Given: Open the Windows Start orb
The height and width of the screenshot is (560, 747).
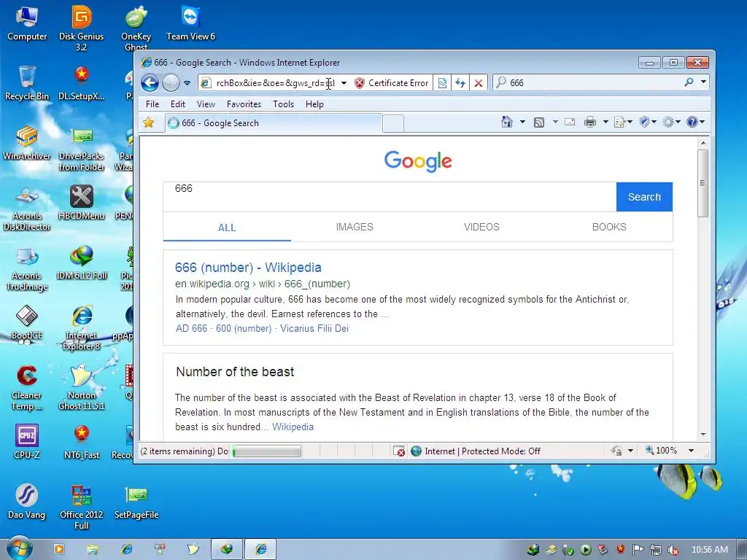Looking at the screenshot, I should (19, 549).
